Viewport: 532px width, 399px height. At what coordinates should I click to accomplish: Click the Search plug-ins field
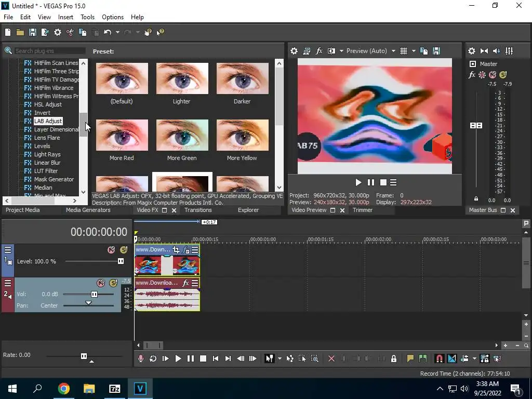49,51
